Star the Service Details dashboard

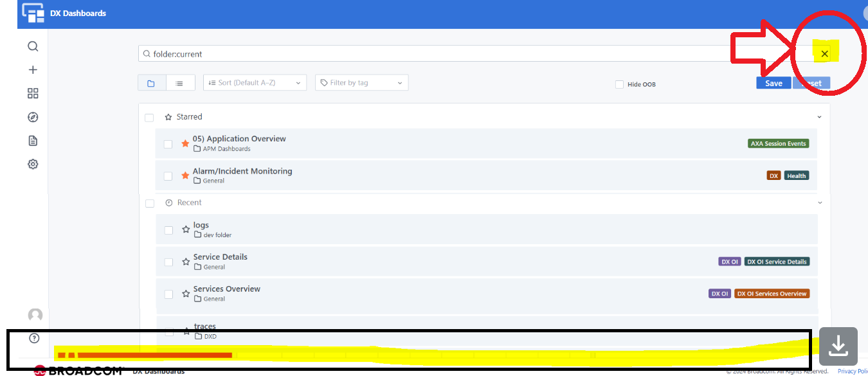(186, 262)
